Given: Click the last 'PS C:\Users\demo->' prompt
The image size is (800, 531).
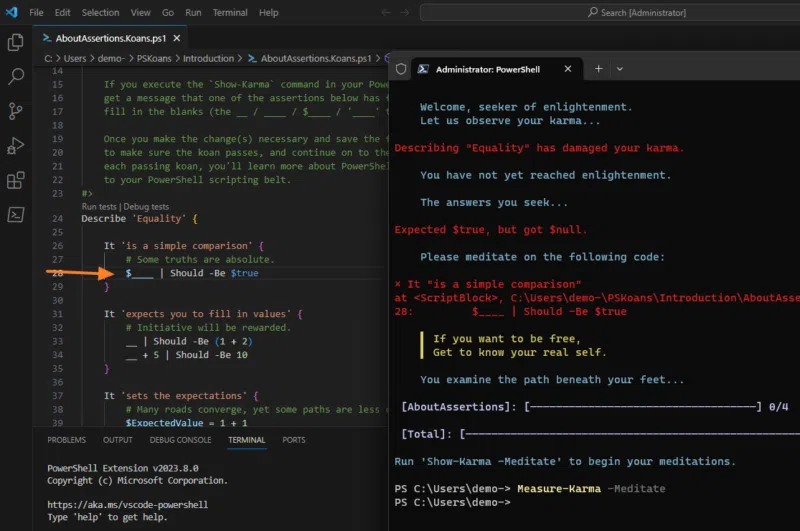Looking at the screenshot, I should coord(453,502).
